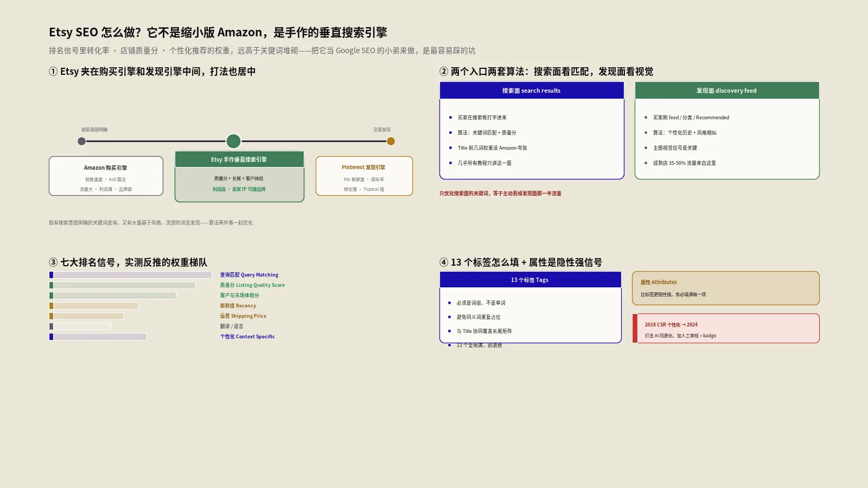Click heading ① Etsy 夹在购买引擎和发现引擎中间

pos(152,72)
